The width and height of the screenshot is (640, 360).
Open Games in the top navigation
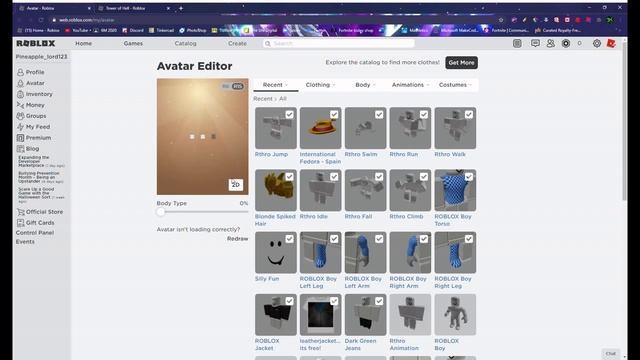133,43
